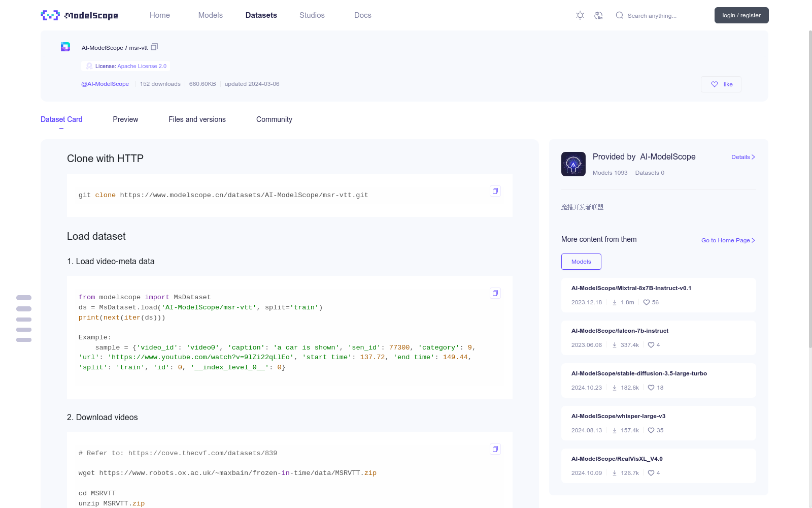Click the AI-ModelScope provider name
The height and width of the screenshot is (508, 812).
[668, 157]
